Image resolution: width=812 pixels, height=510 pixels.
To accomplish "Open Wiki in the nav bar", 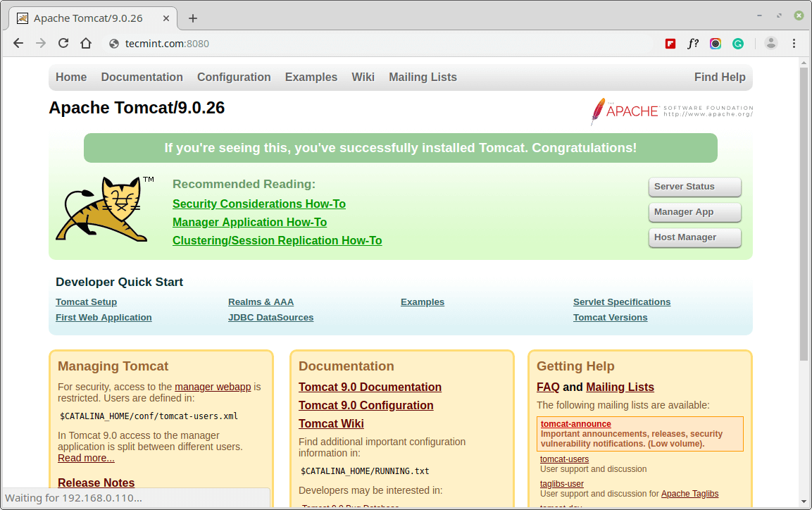I will pos(363,77).
